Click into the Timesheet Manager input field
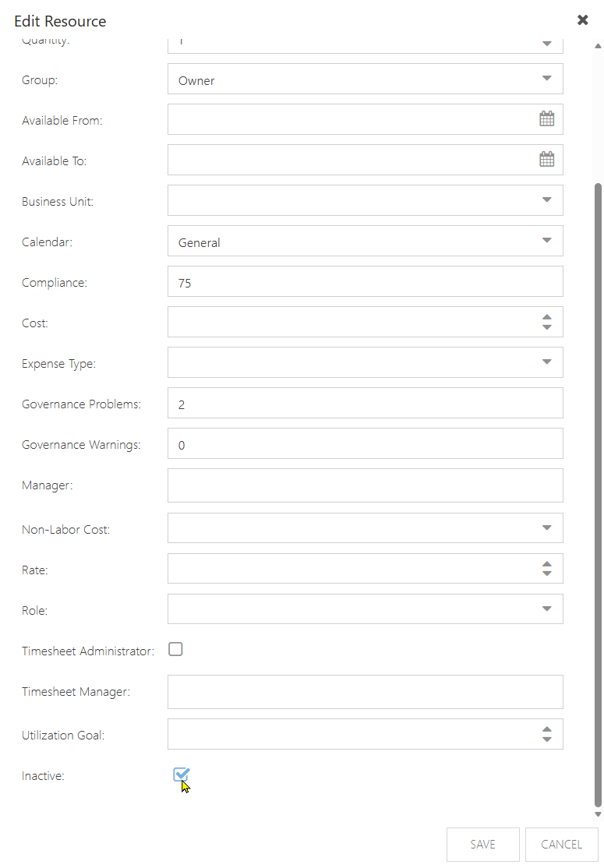 pyautogui.click(x=366, y=691)
